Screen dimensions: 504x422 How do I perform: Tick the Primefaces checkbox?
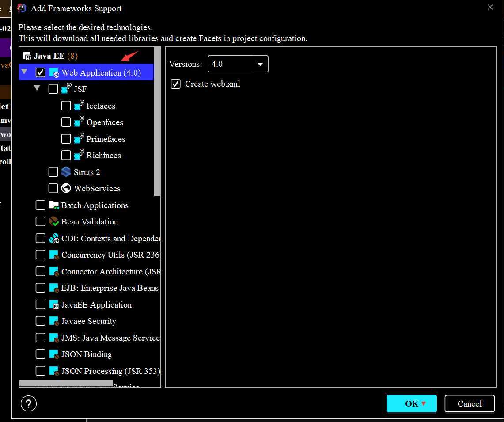click(66, 139)
